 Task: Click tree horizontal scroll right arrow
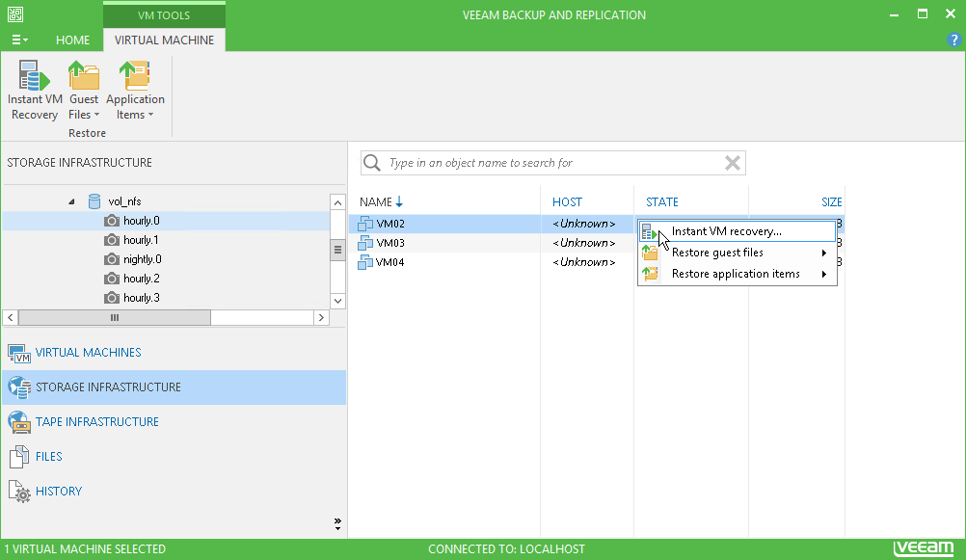click(321, 317)
